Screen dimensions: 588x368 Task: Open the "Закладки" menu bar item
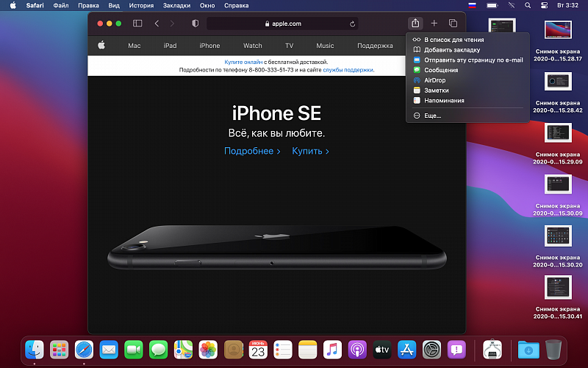click(176, 5)
